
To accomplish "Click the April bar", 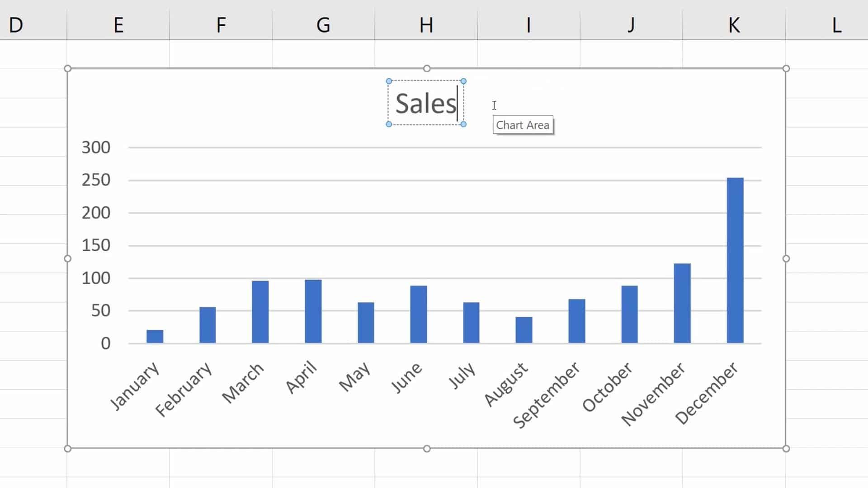I will [313, 312].
